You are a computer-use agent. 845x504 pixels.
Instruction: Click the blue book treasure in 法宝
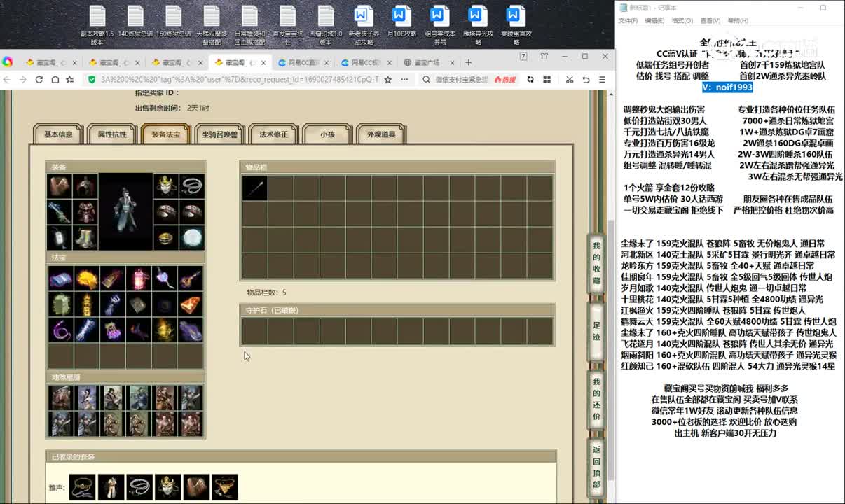(61, 279)
